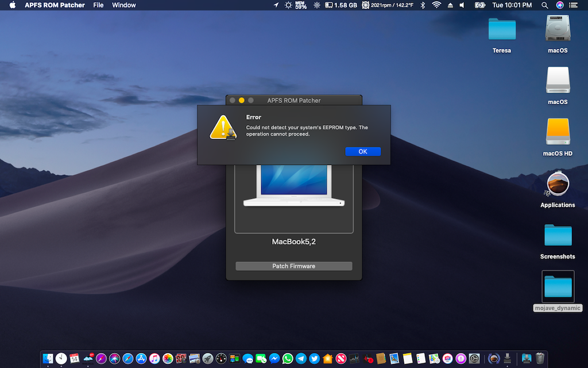The image size is (588, 368).
Task: Select the orange macOS HD drive icon
Action: [558, 132]
